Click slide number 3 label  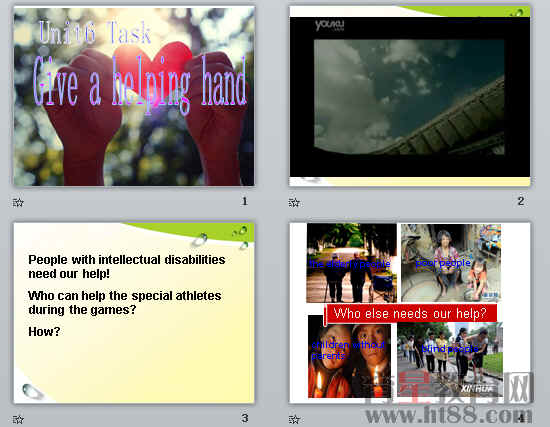tap(244, 418)
